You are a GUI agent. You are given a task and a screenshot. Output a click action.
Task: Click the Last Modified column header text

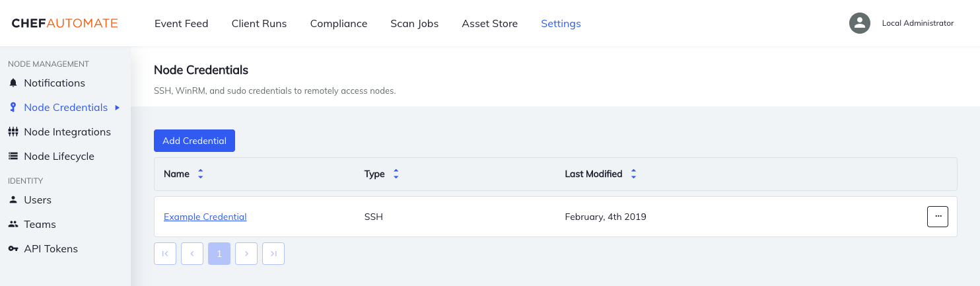click(594, 174)
